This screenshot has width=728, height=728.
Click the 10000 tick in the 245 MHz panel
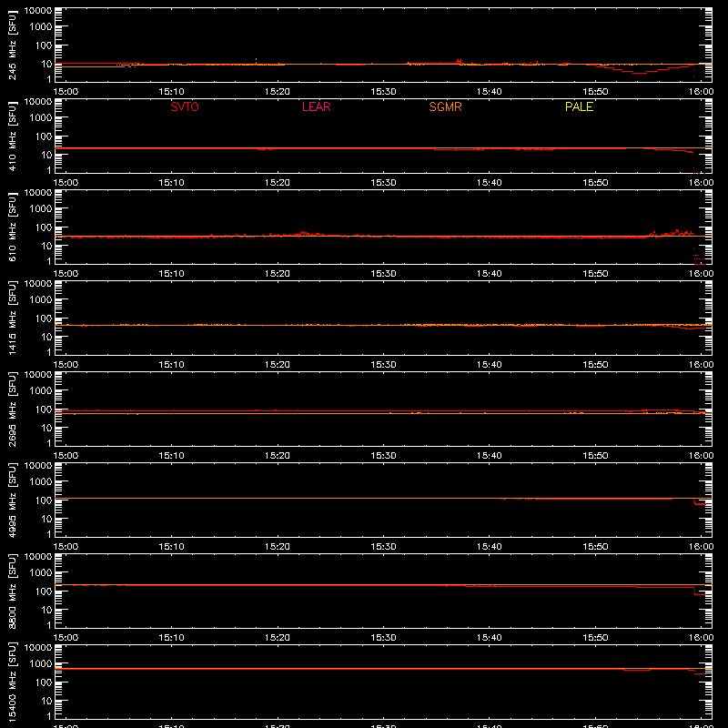point(38,11)
